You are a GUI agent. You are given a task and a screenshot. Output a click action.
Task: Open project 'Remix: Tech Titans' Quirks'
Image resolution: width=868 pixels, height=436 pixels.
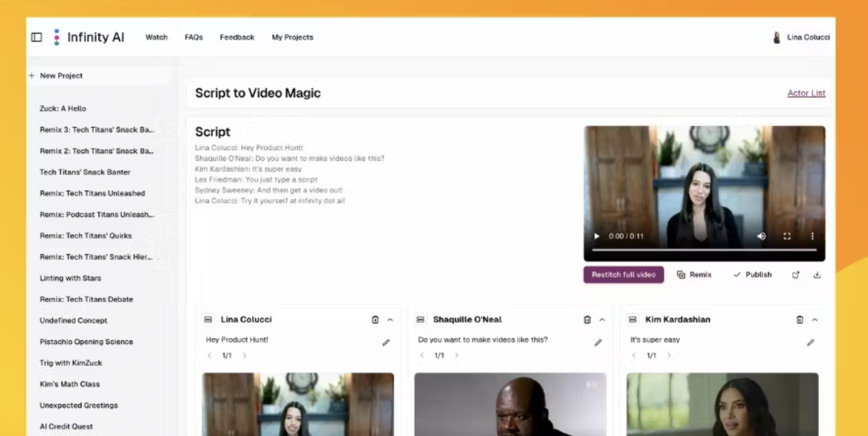click(x=85, y=236)
